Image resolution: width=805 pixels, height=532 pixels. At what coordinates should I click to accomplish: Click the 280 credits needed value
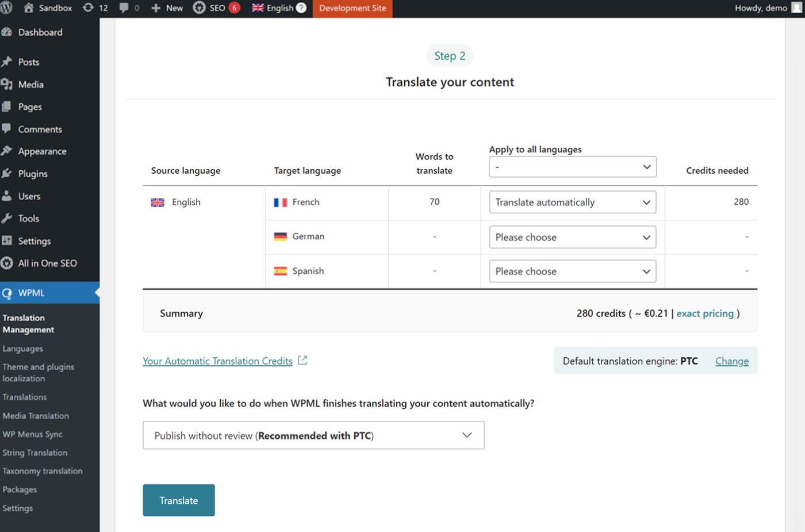coord(741,202)
